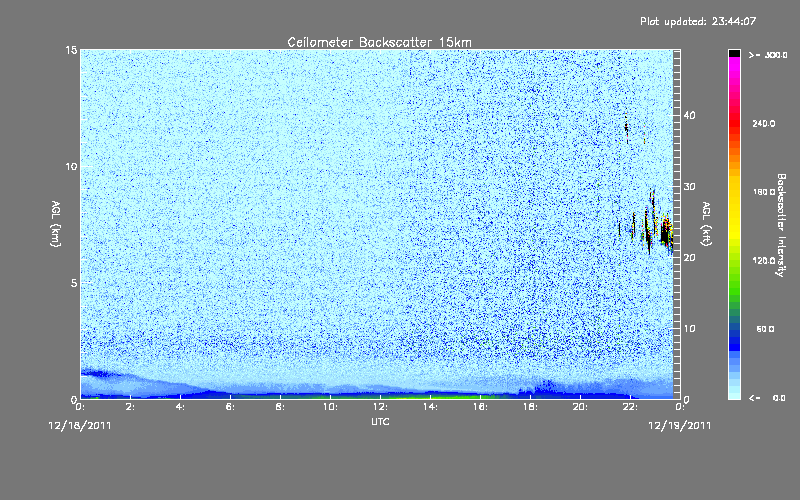This screenshot has height=500, width=800.
Task: Click the yellow band near 180.0 on the colorbar
Action: pyautogui.click(x=734, y=192)
